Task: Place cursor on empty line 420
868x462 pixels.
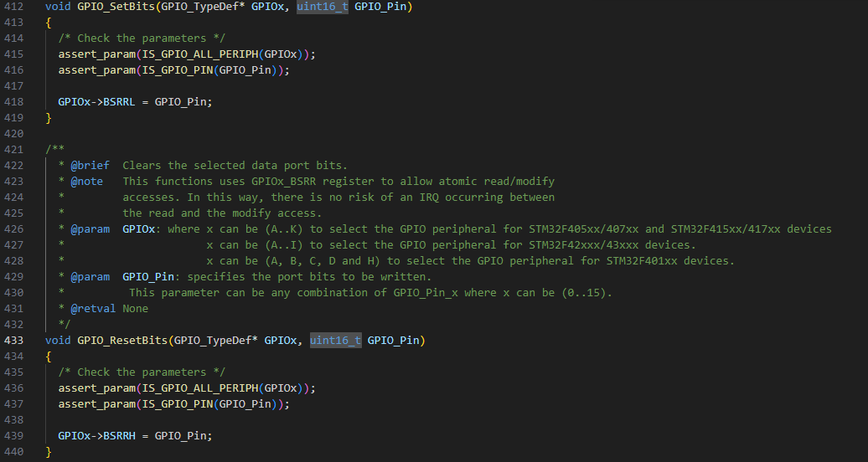Action: [x=221, y=133]
